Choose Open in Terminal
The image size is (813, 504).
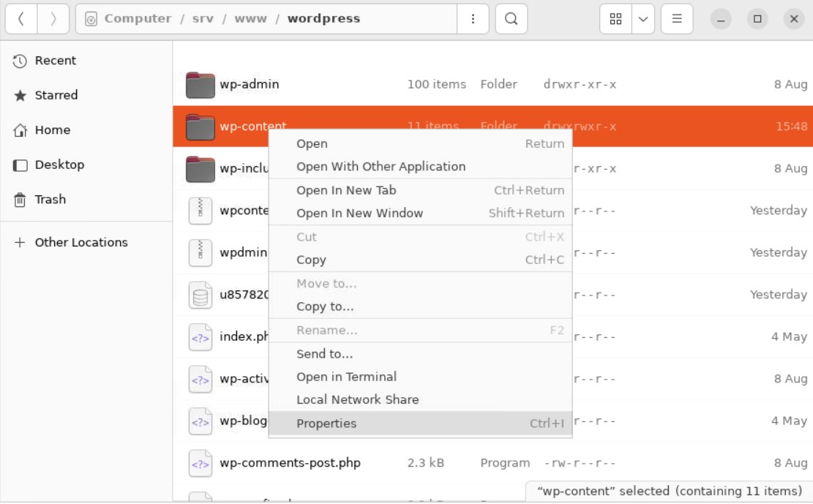click(x=421, y=377)
